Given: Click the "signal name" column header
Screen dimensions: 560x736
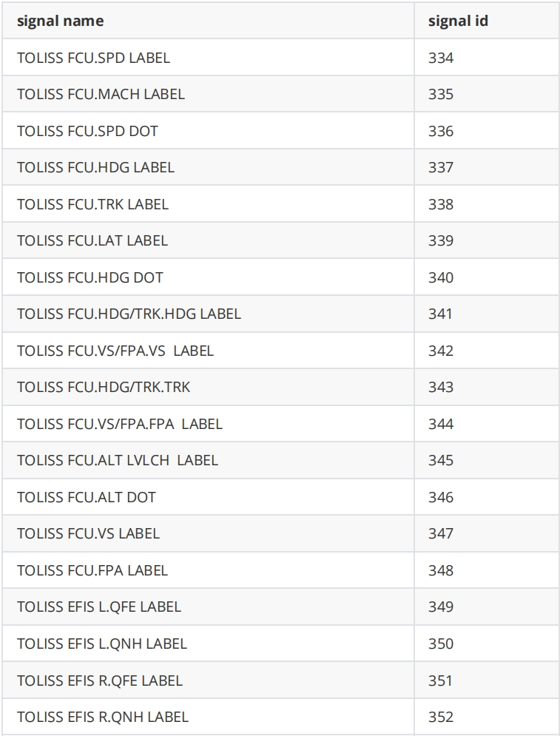Looking at the screenshot, I should (x=60, y=21).
